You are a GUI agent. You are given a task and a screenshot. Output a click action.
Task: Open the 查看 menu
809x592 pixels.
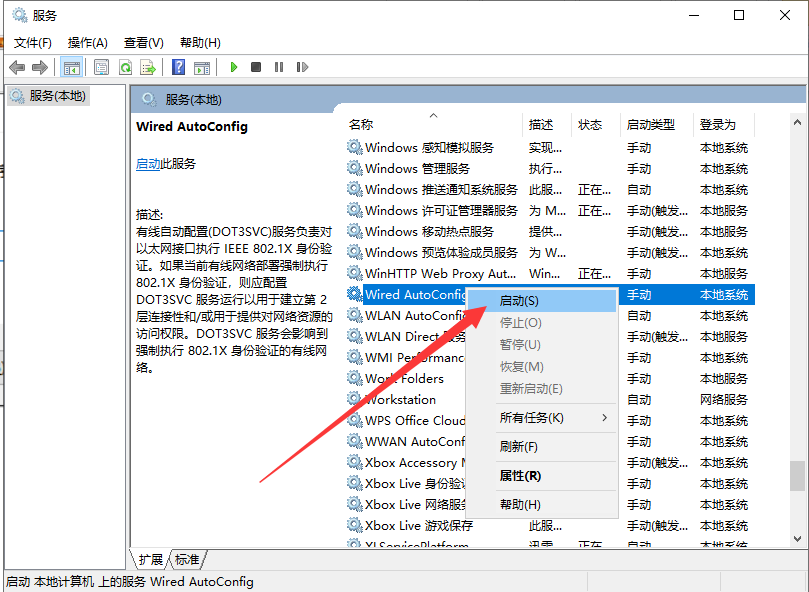click(143, 42)
